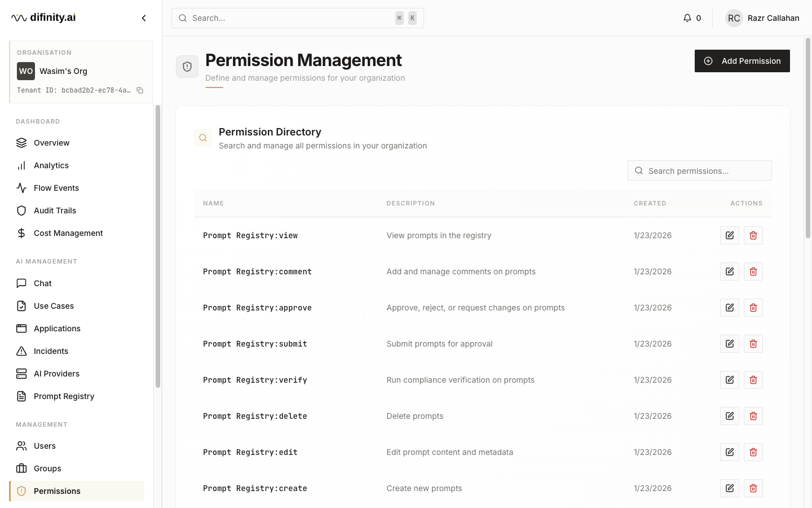Navigate to Audit Trails
This screenshot has height=508, width=812.
click(x=77, y=211)
